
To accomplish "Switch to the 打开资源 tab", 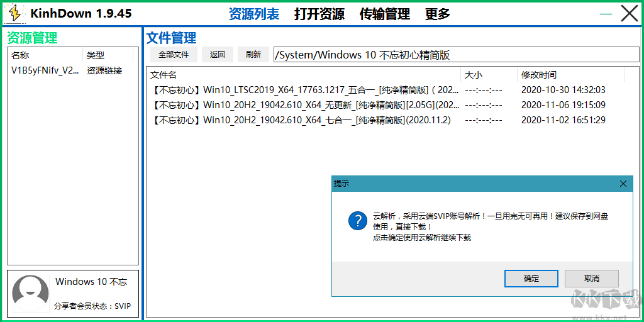I will pyautogui.click(x=319, y=14).
